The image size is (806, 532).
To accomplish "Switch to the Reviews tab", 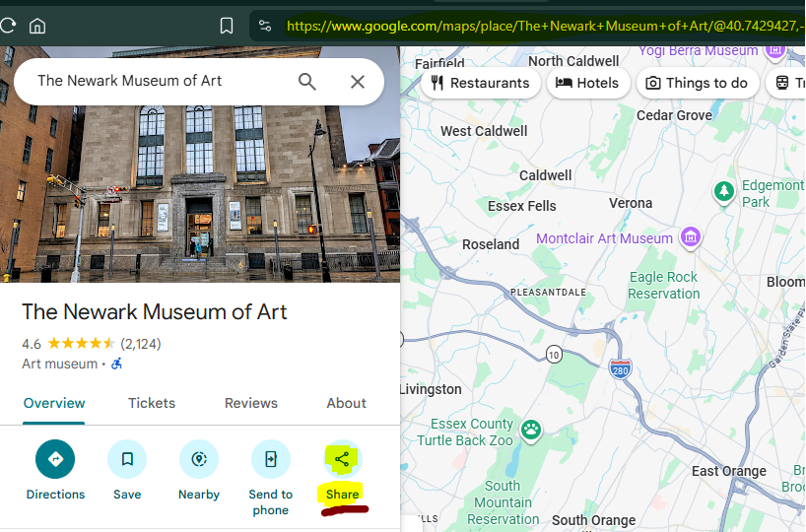I will [251, 403].
